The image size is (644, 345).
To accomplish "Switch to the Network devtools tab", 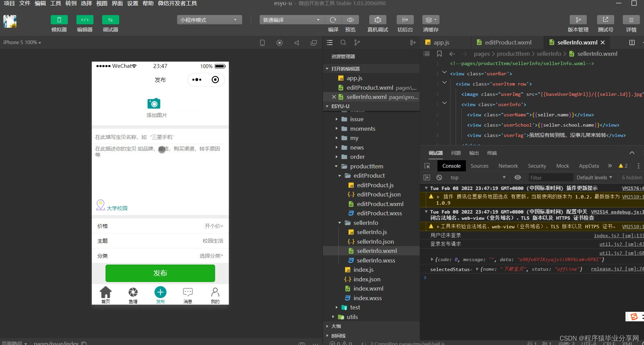I will click(508, 166).
